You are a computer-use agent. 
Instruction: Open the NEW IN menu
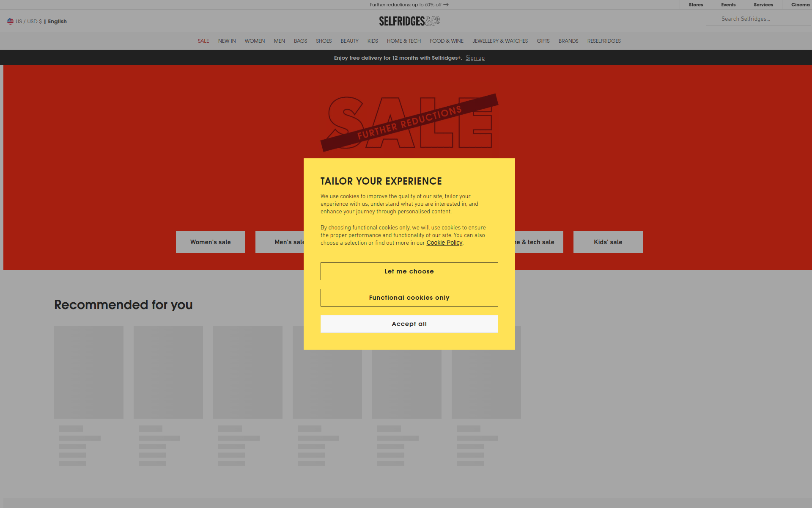pos(227,41)
